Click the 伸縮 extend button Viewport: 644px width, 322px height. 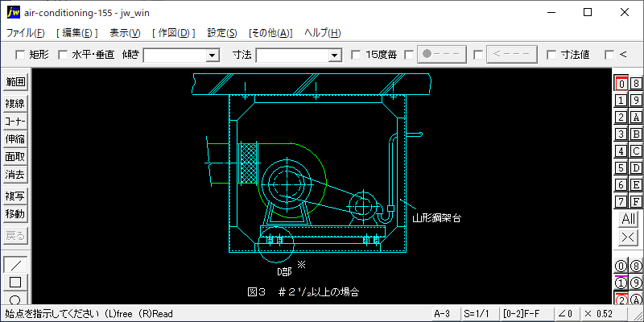pos(15,139)
